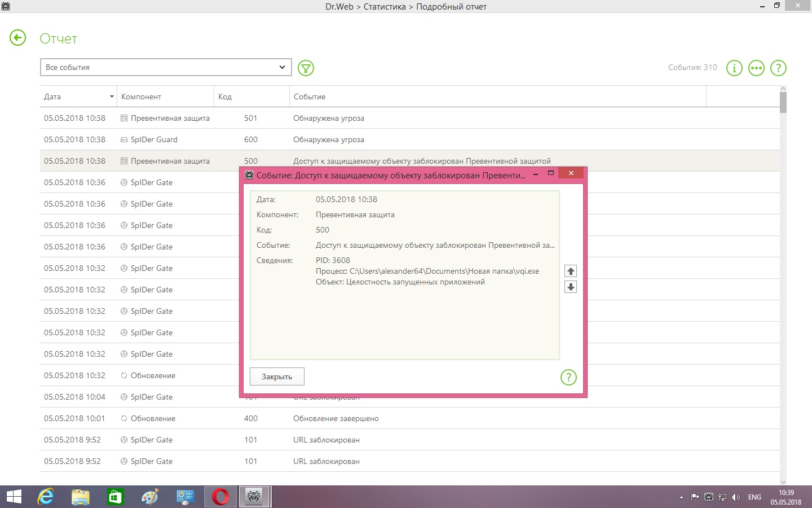Click the green back arrow icon
Screen dimensions: 812x508
[x=18, y=38]
